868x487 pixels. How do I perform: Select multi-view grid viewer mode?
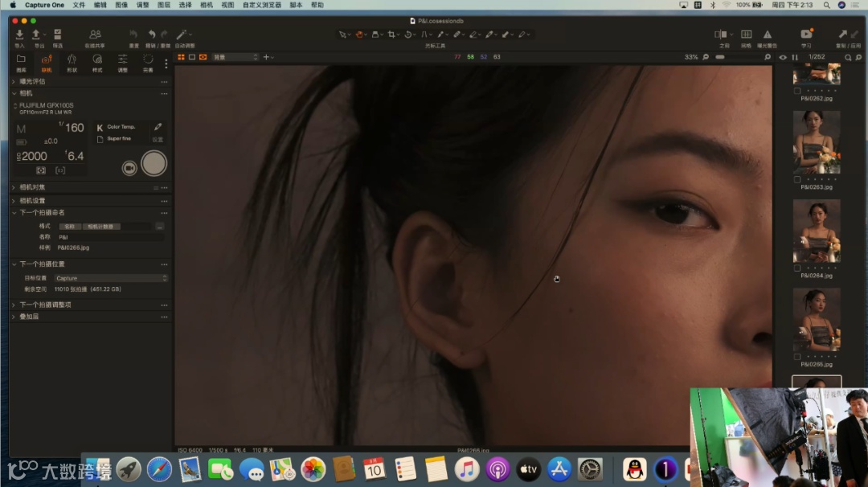[181, 57]
